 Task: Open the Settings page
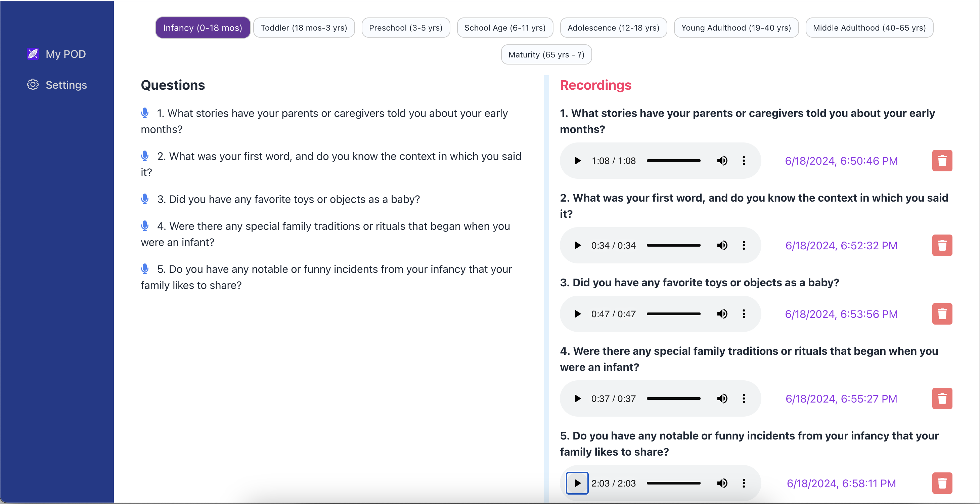(x=66, y=85)
